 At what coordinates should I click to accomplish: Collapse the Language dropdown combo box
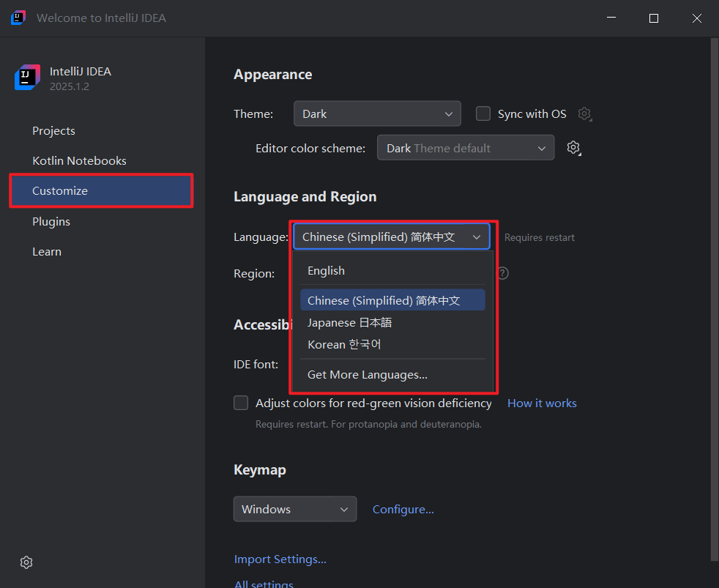tap(392, 237)
